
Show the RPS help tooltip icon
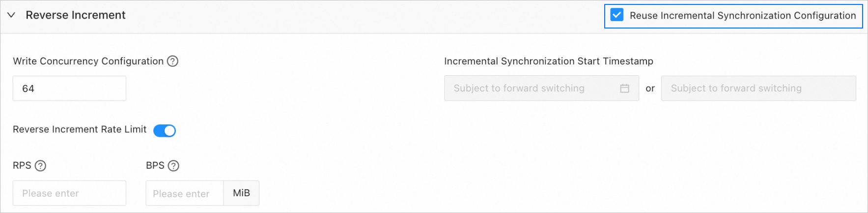point(41,166)
